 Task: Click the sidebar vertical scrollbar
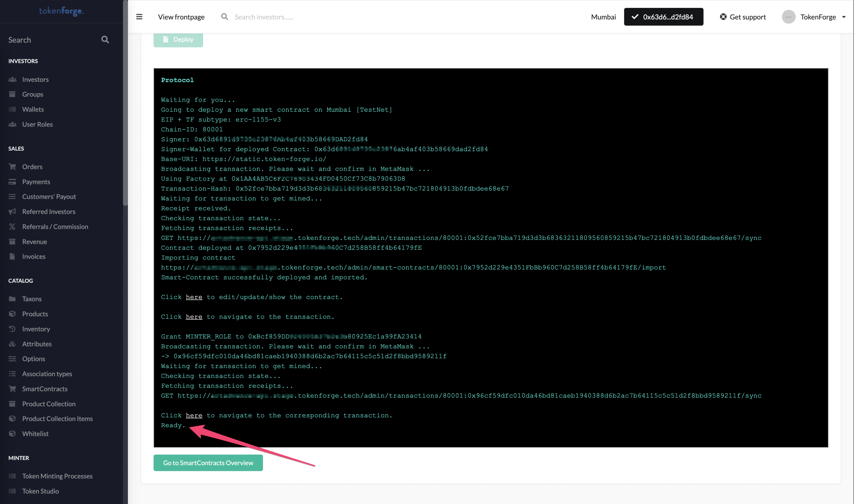click(x=125, y=103)
